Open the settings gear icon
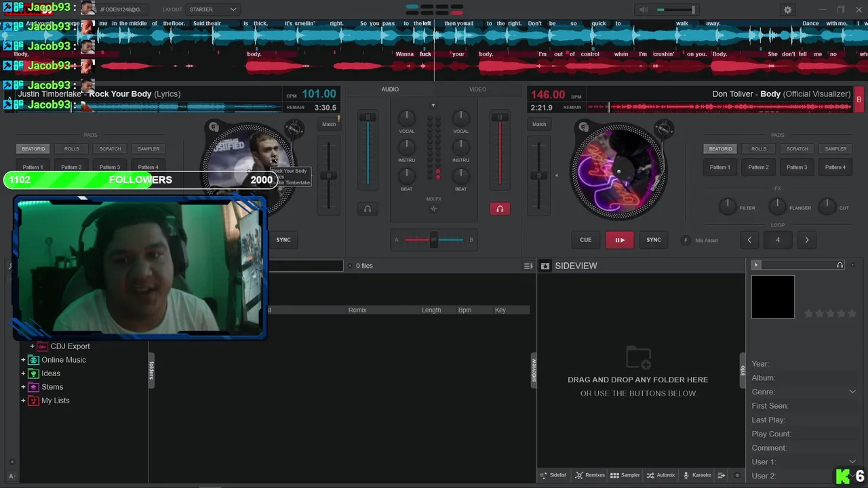 pos(787,9)
